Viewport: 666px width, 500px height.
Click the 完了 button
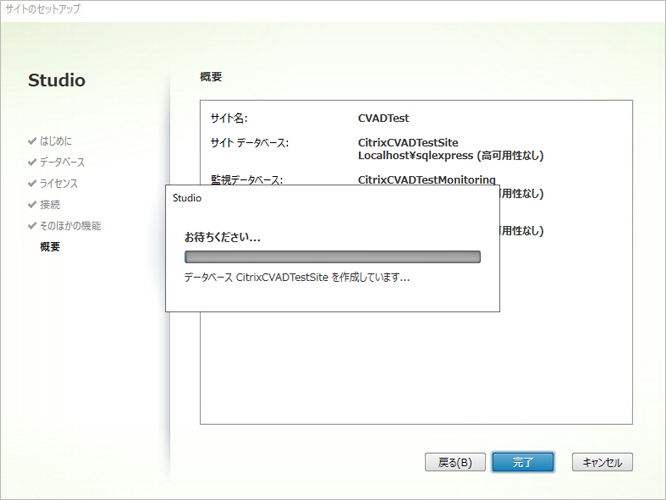pyautogui.click(x=523, y=462)
